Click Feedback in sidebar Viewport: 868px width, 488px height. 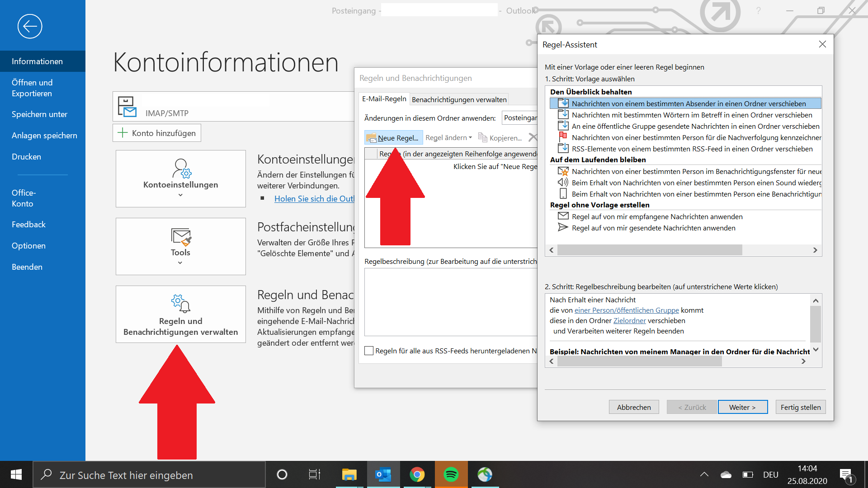tap(42, 224)
